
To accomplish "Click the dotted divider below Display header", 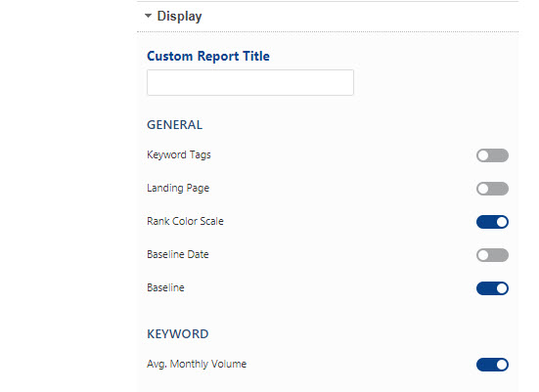I will pos(328,31).
